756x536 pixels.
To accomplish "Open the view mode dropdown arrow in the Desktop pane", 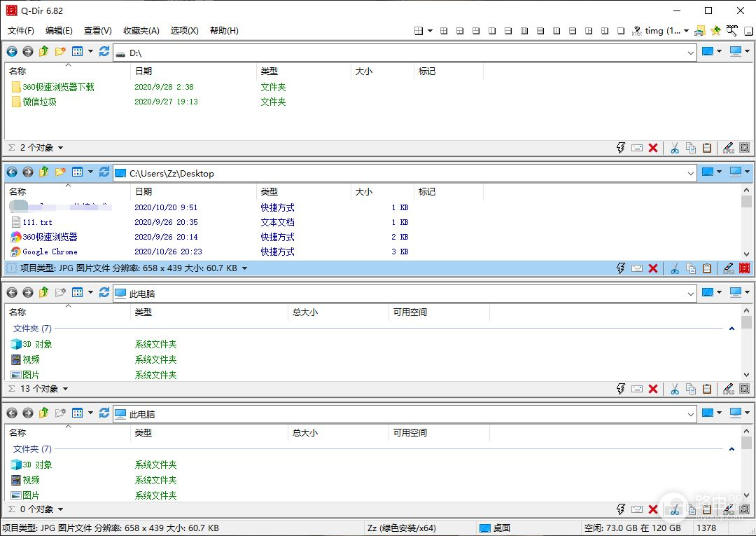I will pyautogui.click(x=90, y=172).
